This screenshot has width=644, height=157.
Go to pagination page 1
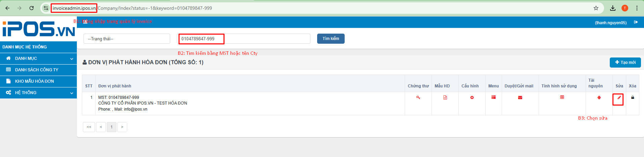point(111,127)
